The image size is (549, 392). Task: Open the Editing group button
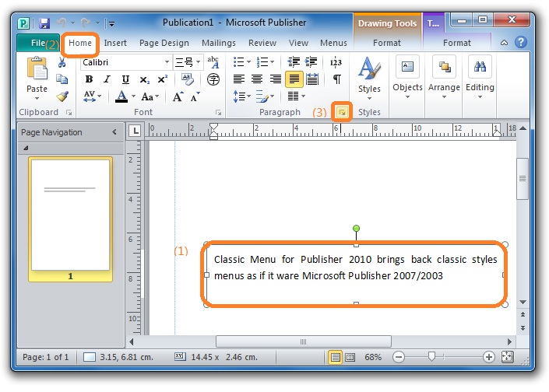click(480, 77)
